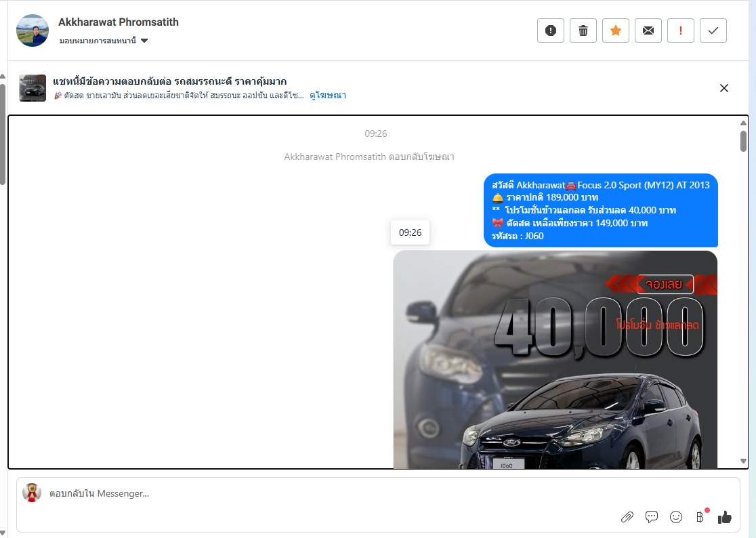756x538 pixels.
Task: Toggle the orange star follow-up icon
Action: tap(616, 31)
